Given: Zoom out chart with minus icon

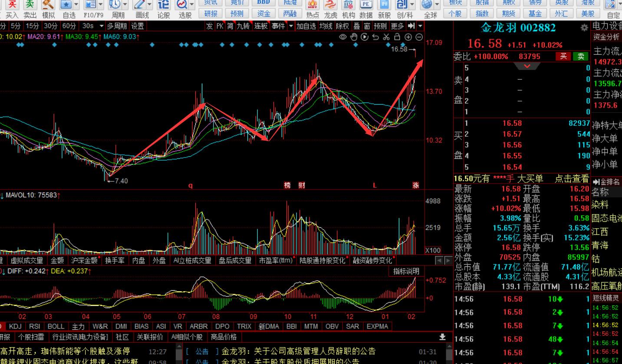Looking at the screenshot, I should pyautogui.click(x=419, y=37).
